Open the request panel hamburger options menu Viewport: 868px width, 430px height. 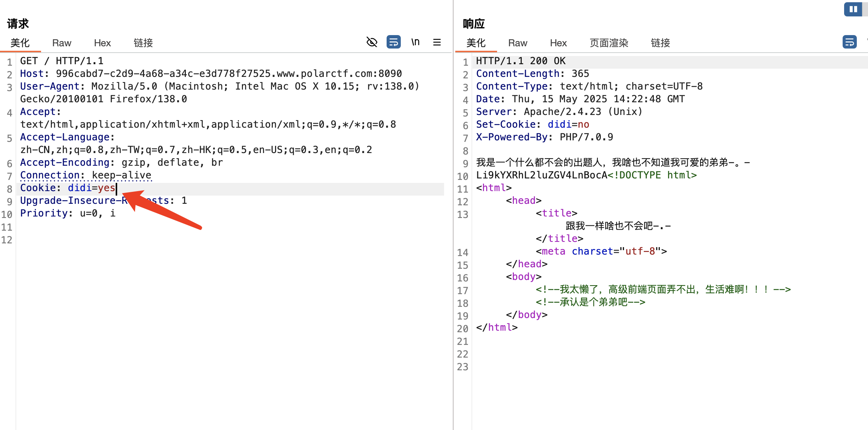(x=437, y=42)
